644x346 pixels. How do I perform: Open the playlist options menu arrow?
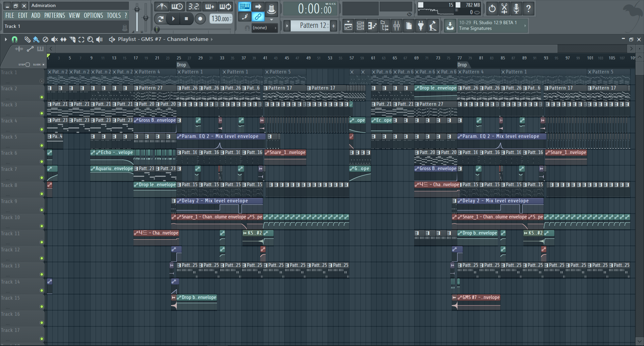point(6,39)
